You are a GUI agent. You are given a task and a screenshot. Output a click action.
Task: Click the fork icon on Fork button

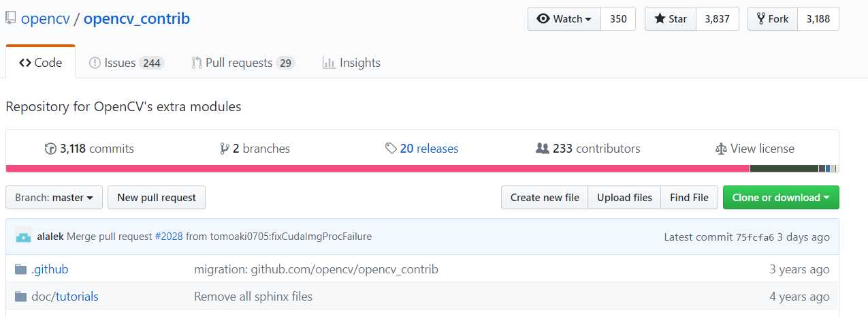760,19
